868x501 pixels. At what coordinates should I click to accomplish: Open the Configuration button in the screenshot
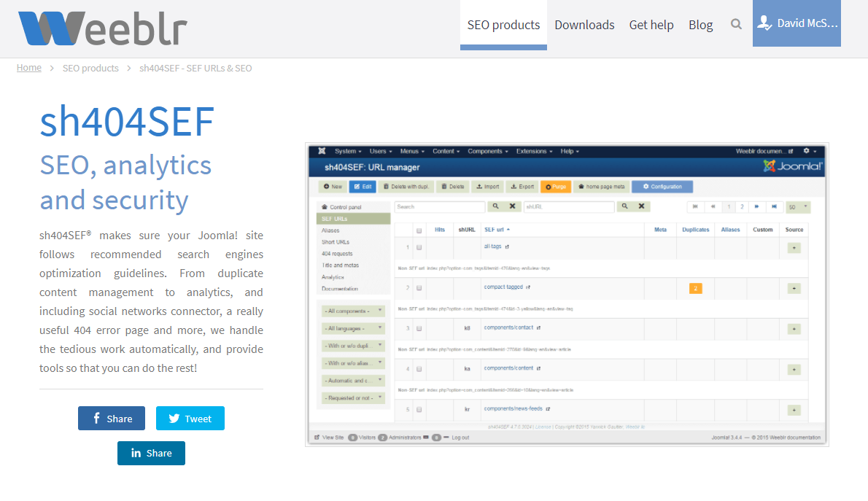pos(662,187)
